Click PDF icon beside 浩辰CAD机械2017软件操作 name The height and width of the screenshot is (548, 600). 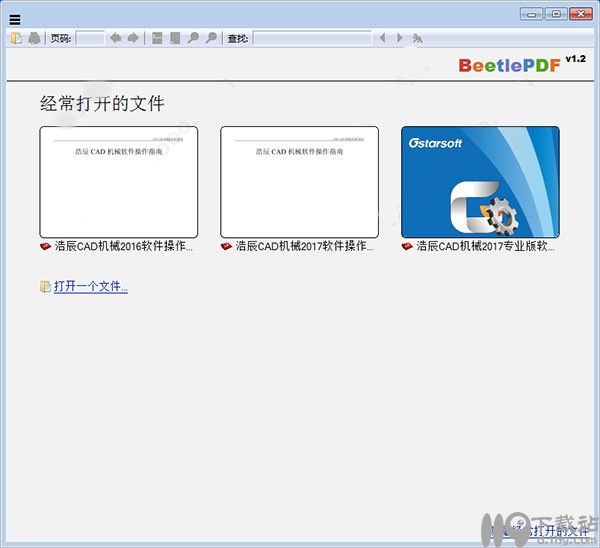click(x=227, y=246)
